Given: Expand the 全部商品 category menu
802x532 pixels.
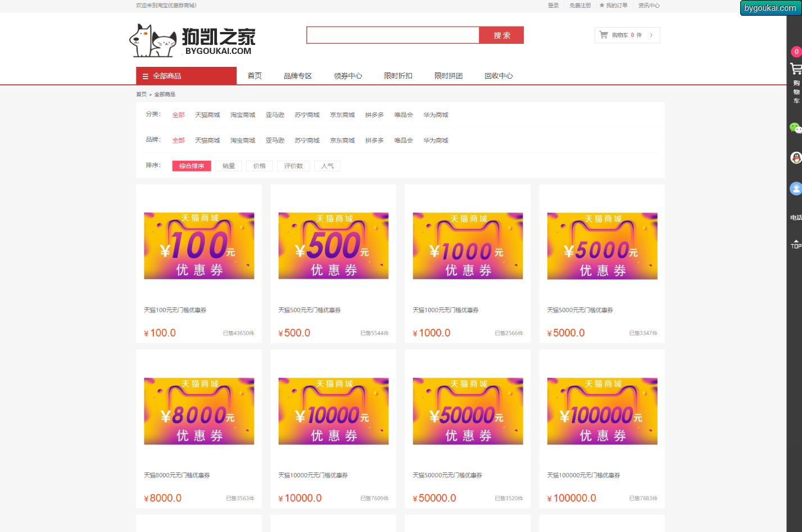Looking at the screenshot, I should (x=186, y=76).
